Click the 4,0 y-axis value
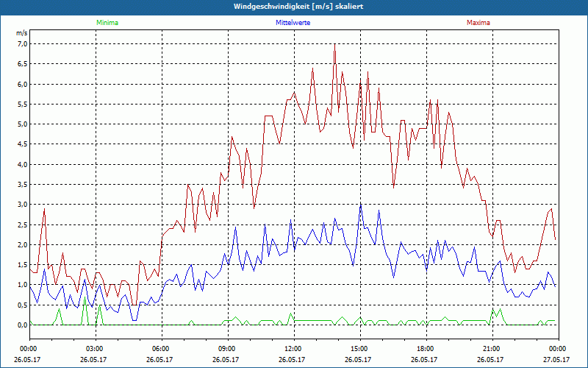588x368 pixels. 23,164
